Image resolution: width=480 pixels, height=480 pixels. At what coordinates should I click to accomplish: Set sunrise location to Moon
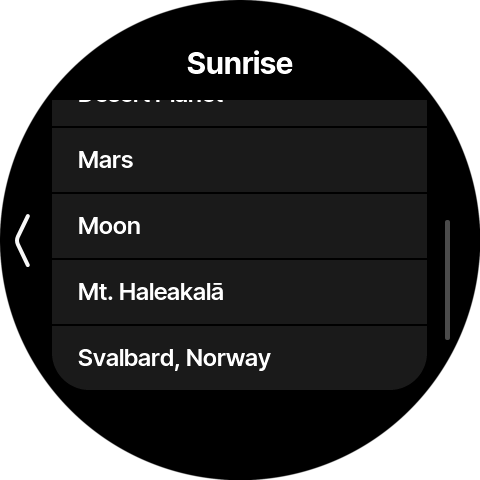(x=239, y=226)
